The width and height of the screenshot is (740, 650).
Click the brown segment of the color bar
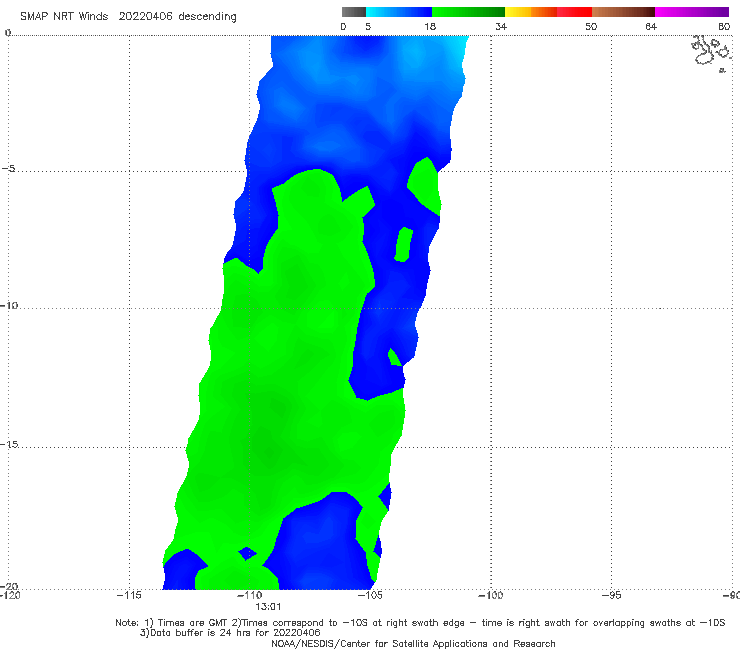[623, 12]
